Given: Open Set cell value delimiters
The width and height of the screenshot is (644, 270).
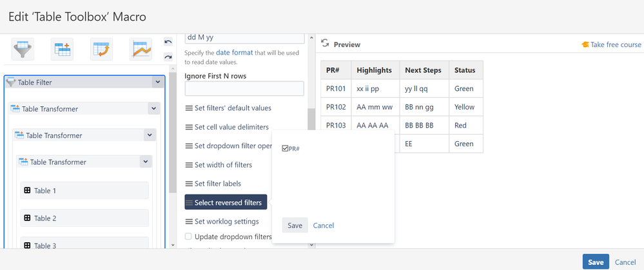Looking at the screenshot, I should [x=227, y=127].
